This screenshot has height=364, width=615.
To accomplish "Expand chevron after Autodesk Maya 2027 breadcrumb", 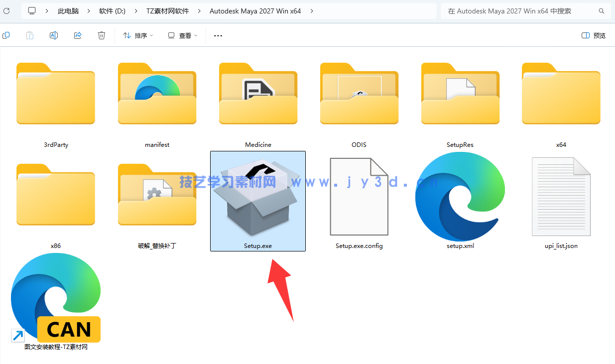I will (x=312, y=10).
